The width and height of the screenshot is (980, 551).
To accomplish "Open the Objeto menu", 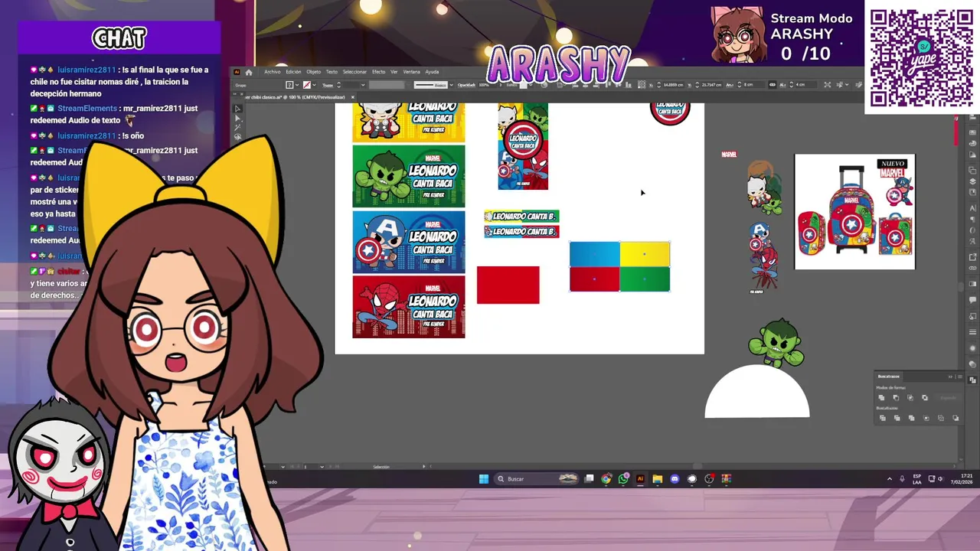I will coord(314,72).
